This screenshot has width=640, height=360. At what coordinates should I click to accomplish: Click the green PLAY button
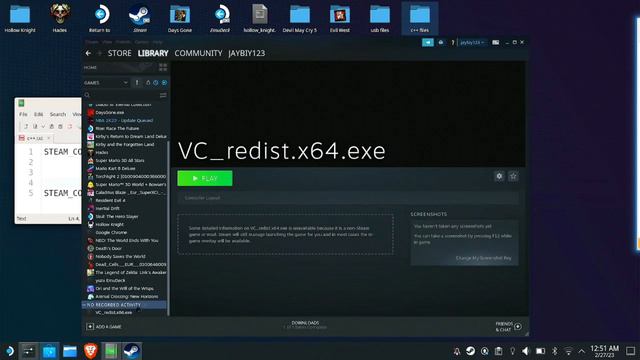coord(205,178)
